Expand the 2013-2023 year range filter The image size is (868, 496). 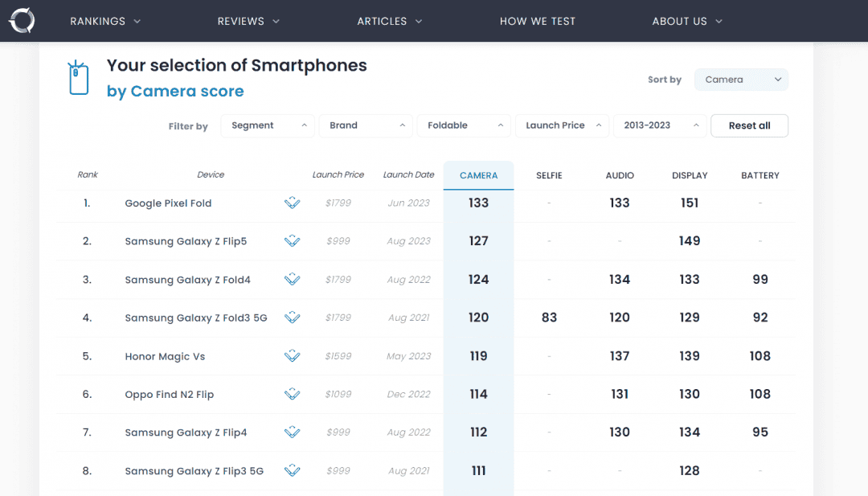tap(660, 125)
